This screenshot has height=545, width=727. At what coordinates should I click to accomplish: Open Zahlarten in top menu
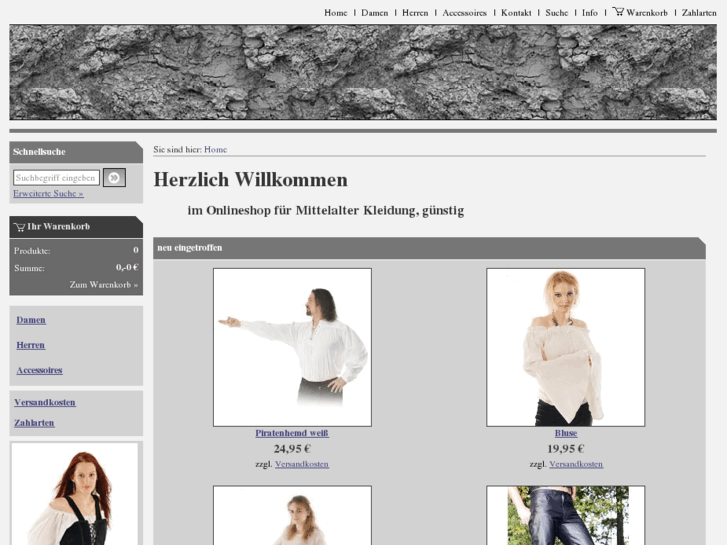699,13
